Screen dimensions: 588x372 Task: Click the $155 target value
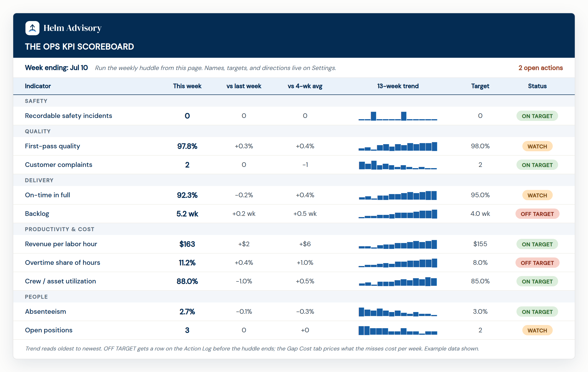click(x=480, y=244)
